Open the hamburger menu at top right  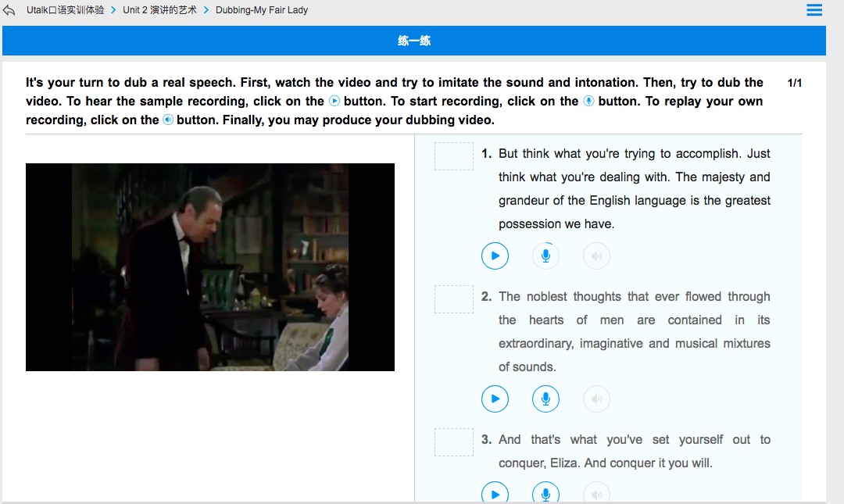pyautogui.click(x=814, y=10)
